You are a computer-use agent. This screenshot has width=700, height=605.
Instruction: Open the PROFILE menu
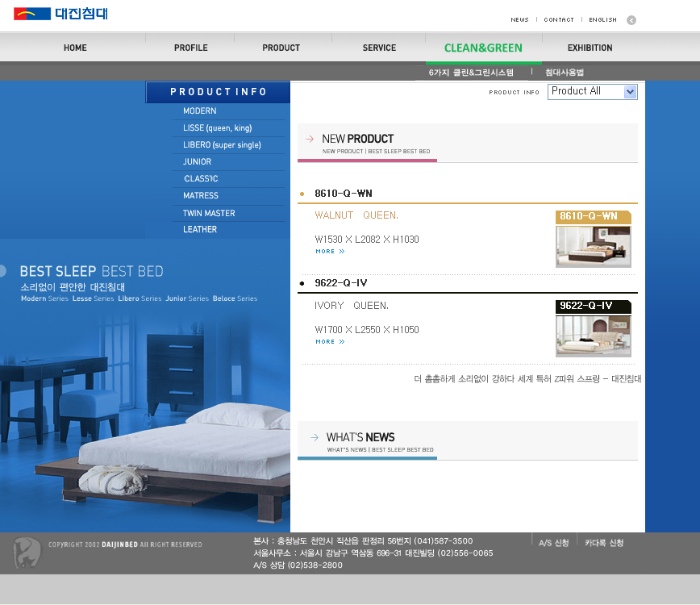click(x=191, y=48)
